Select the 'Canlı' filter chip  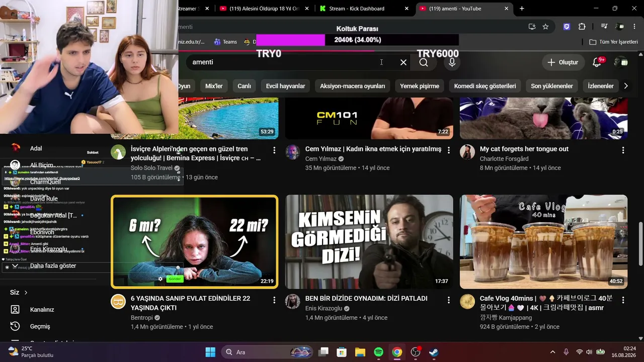[x=245, y=86]
